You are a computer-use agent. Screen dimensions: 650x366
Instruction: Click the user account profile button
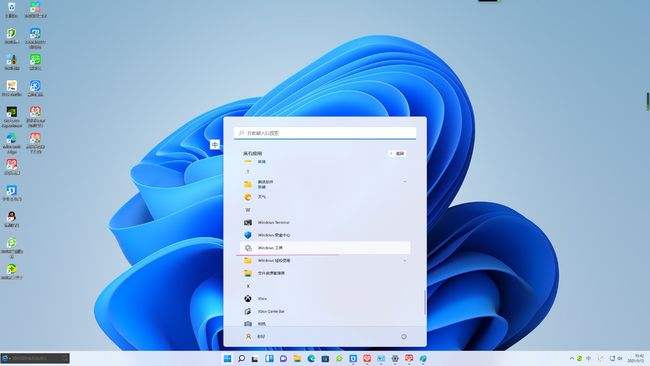254,337
